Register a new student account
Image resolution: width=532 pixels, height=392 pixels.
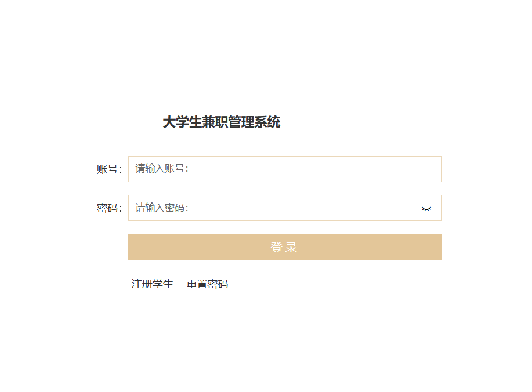[x=153, y=284]
